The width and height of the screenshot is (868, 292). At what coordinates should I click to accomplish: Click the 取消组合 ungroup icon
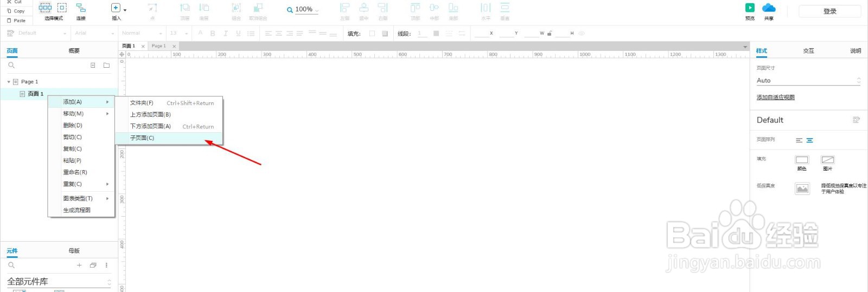point(258,8)
